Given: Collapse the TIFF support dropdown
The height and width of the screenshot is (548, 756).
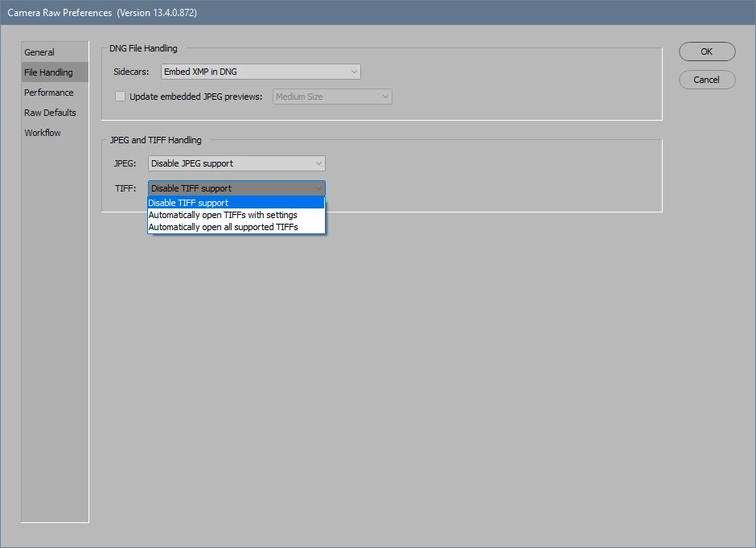Looking at the screenshot, I should pyautogui.click(x=236, y=188).
